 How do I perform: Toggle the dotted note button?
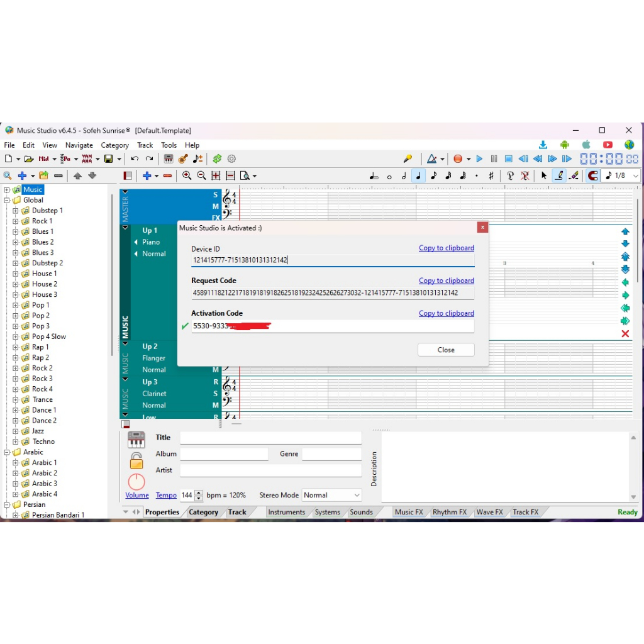[x=477, y=176]
